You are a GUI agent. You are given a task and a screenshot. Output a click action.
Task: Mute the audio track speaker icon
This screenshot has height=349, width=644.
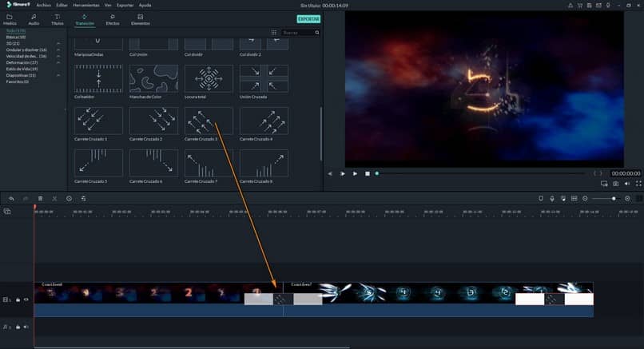pos(26,327)
